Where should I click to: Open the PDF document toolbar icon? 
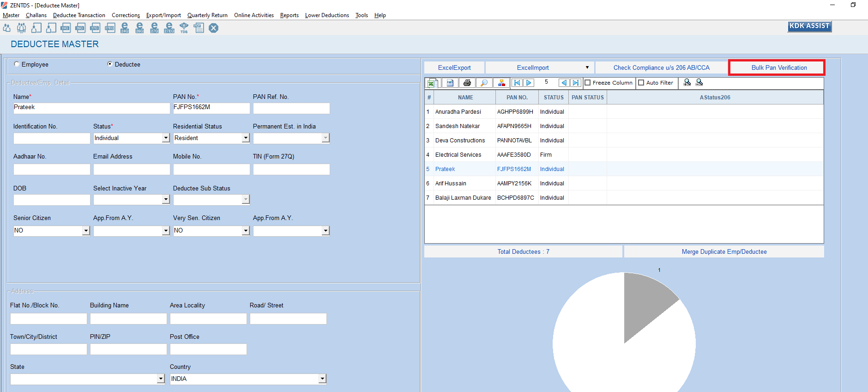tap(199, 28)
